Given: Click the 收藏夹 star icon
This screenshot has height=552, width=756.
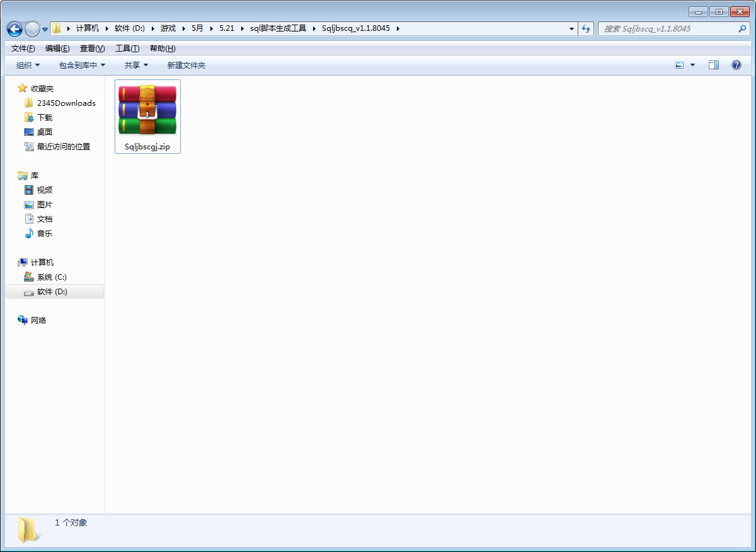Looking at the screenshot, I should pyautogui.click(x=23, y=88).
